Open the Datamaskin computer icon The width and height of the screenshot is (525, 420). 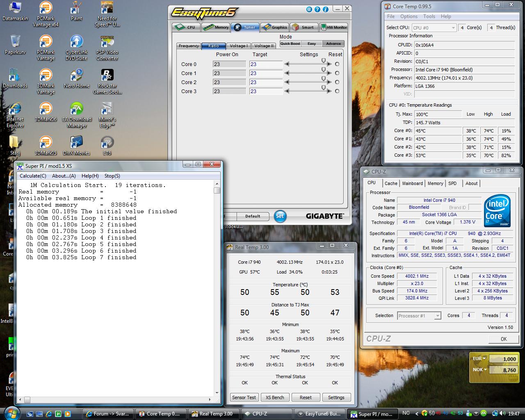click(x=15, y=11)
